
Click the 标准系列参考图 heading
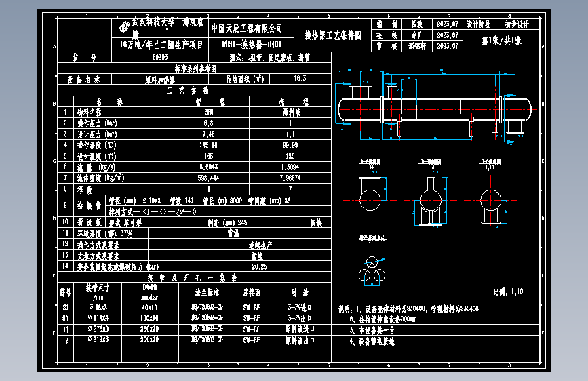[x=195, y=68]
